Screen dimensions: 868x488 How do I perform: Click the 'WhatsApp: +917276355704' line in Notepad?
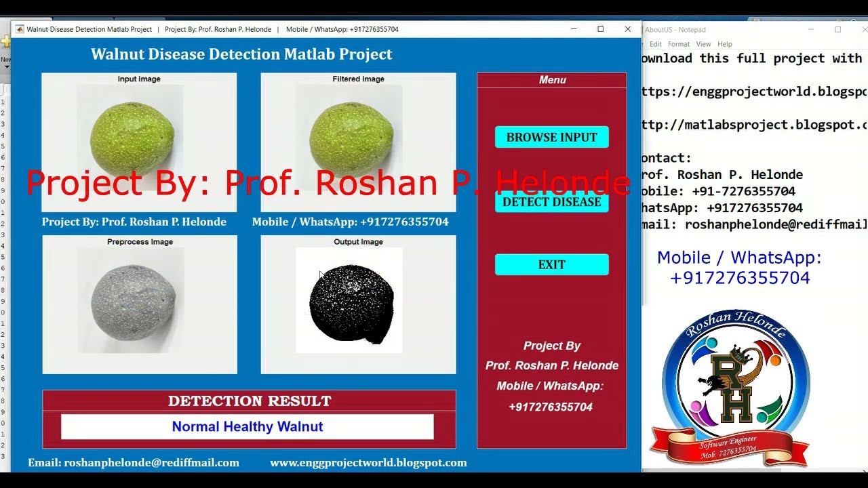(x=722, y=208)
